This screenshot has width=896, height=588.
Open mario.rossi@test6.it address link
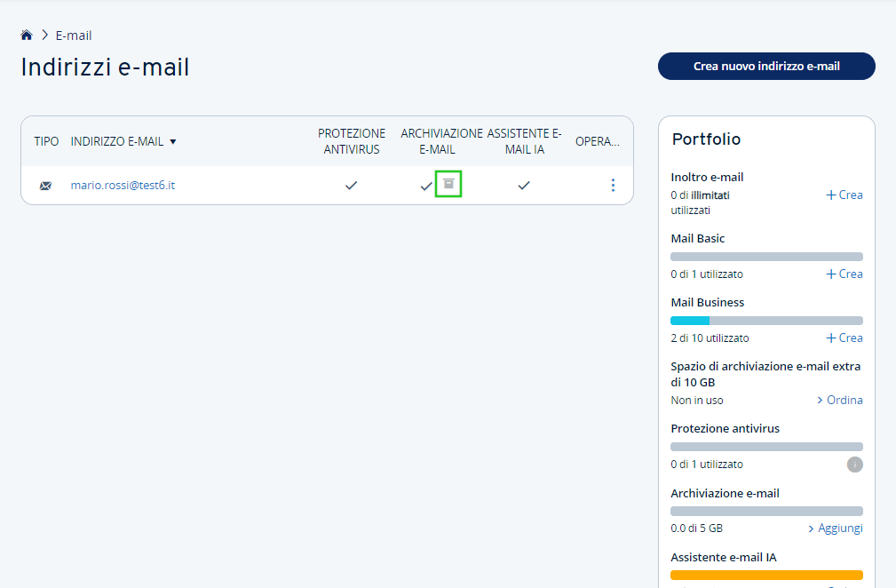tap(123, 186)
